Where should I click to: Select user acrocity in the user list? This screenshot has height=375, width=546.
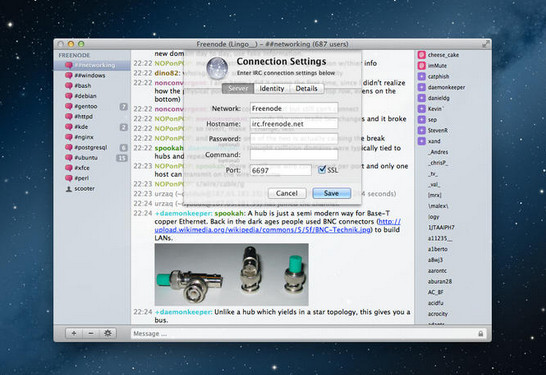click(x=438, y=314)
